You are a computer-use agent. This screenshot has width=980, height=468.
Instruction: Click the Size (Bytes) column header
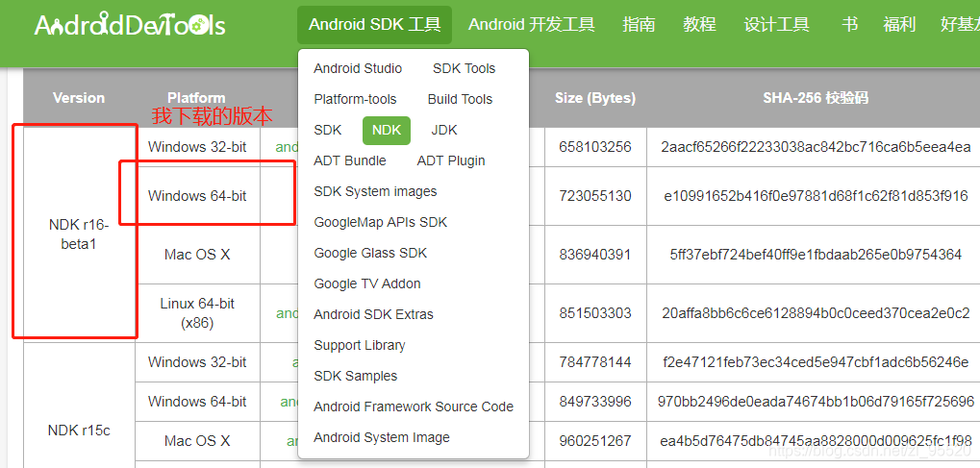[x=595, y=98]
